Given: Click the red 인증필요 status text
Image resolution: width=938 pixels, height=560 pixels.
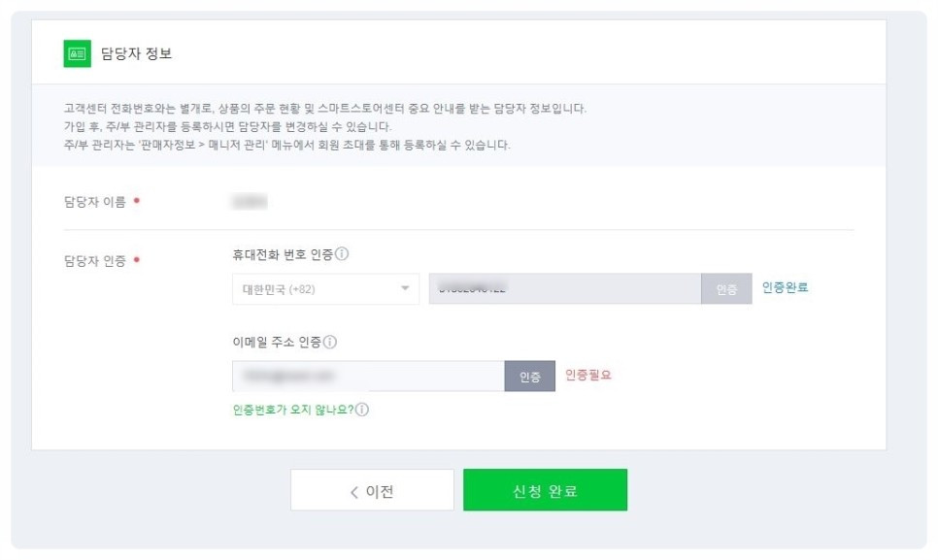Looking at the screenshot, I should tap(588, 375).
